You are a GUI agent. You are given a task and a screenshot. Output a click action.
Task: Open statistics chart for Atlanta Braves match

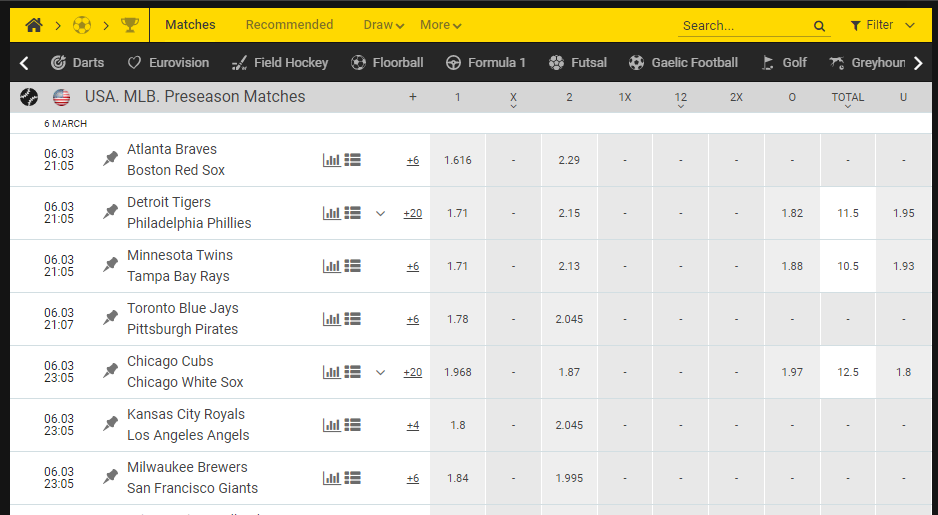click(331, 160)
